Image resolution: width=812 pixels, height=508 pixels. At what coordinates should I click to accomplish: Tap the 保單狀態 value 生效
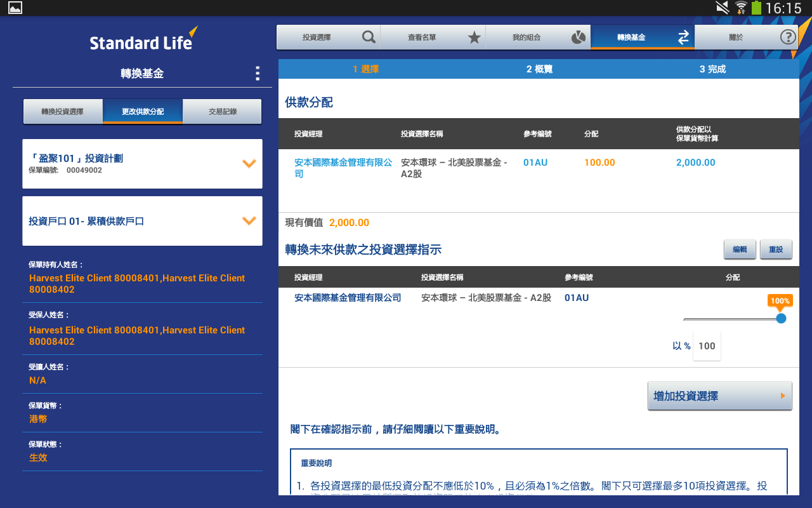38,458
